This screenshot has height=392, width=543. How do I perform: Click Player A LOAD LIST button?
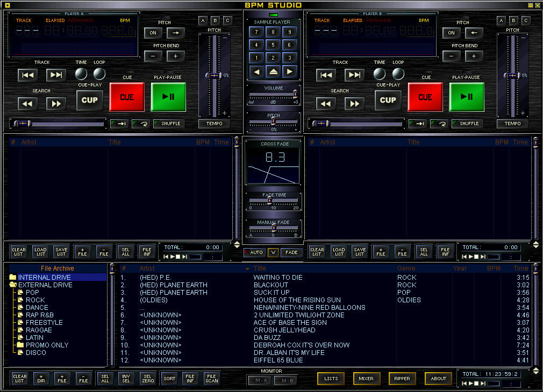40,251
